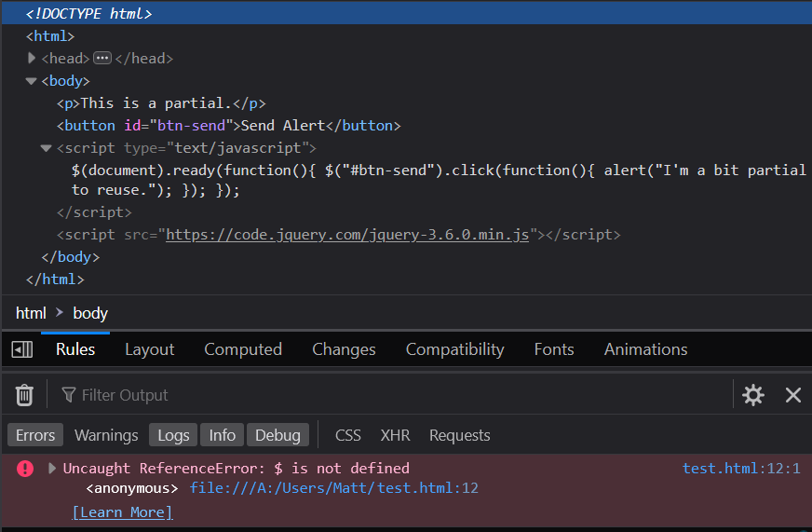812x532 pixels.
Task: Toggle Errors filter
Action: [x=35, y=435]
